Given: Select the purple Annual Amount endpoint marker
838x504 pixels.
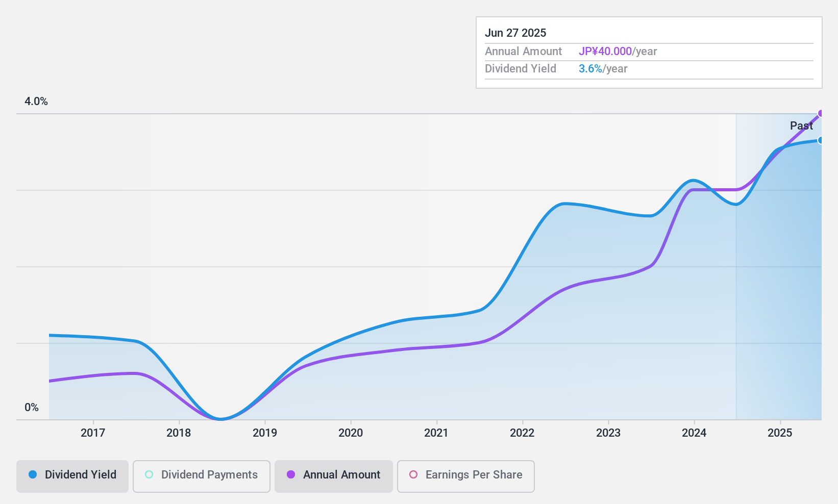Looking at the screenshot, I should point(821,113).
